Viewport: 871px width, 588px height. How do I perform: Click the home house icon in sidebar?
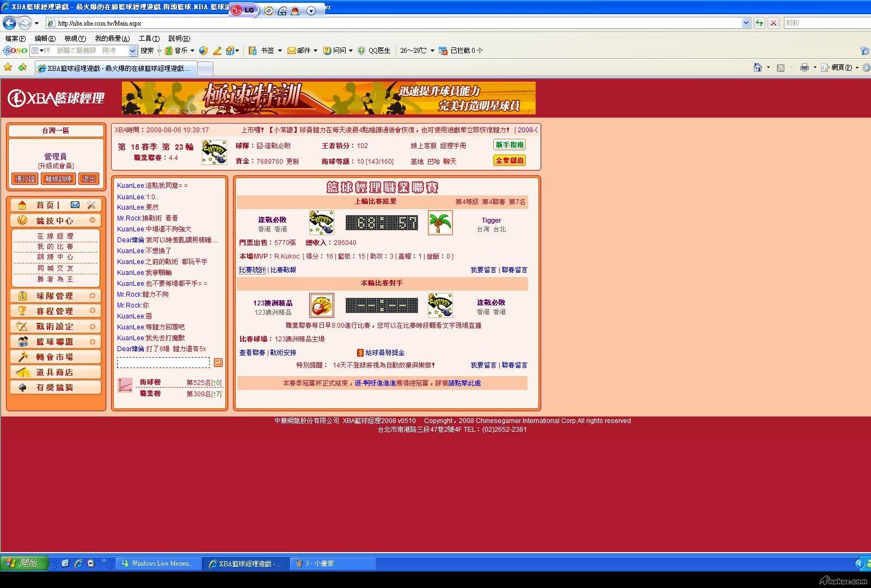22,205
